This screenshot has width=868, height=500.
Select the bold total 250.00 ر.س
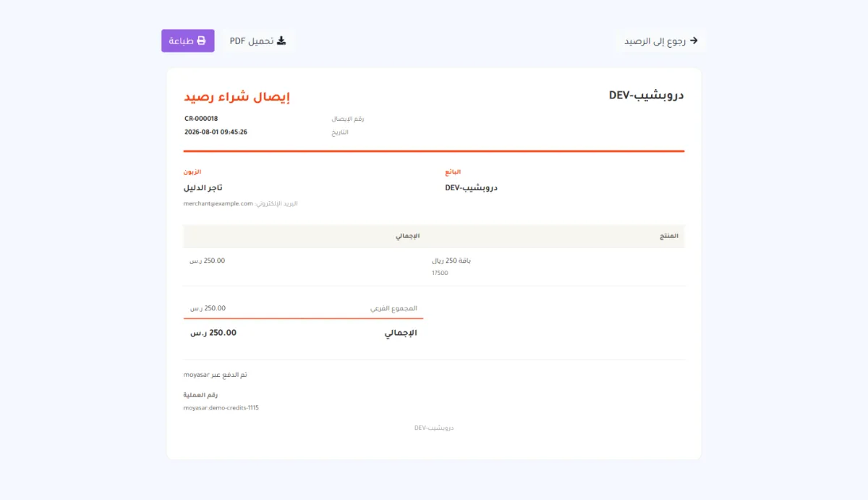(213, 333)
